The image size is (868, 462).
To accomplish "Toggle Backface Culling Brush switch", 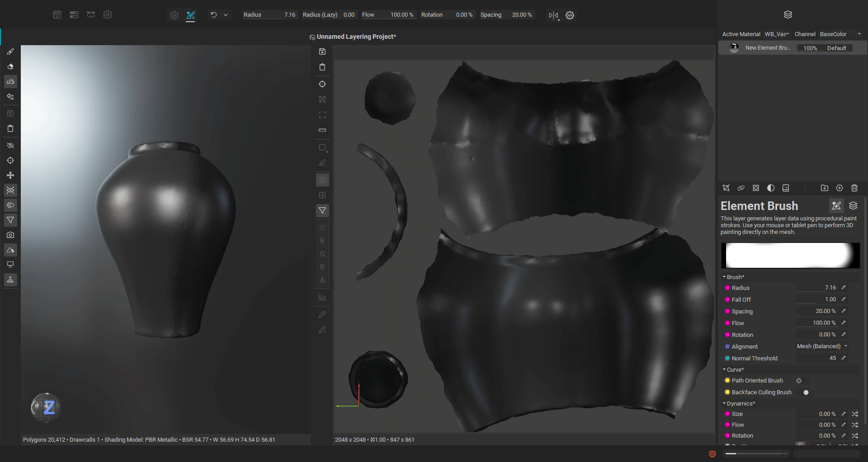I will [x=806, y=392].
